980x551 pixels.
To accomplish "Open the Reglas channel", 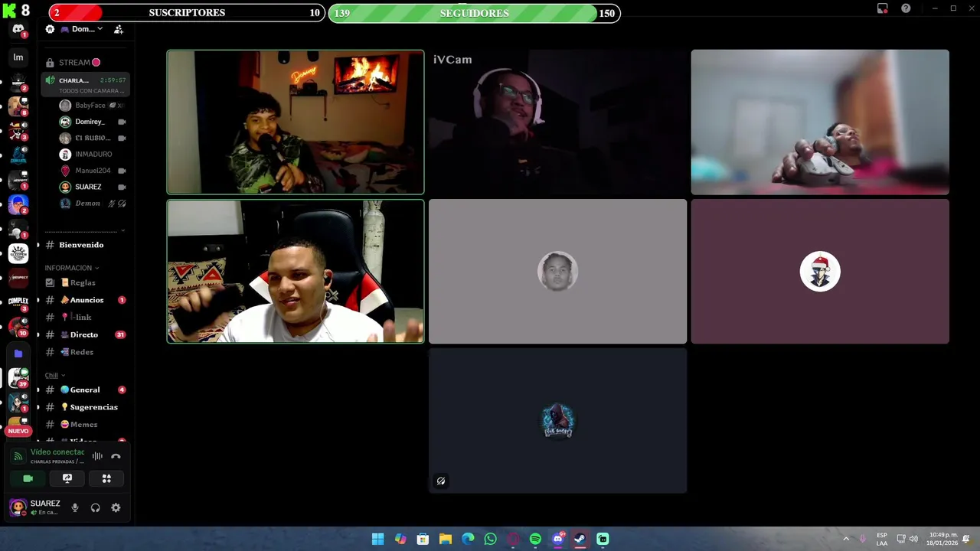I will coord(85,282).
